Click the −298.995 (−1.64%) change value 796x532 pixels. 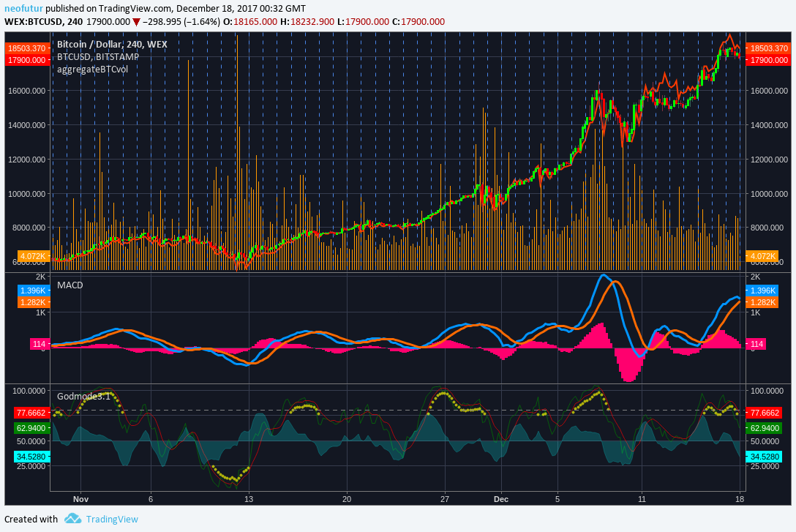tap(181, 22)
